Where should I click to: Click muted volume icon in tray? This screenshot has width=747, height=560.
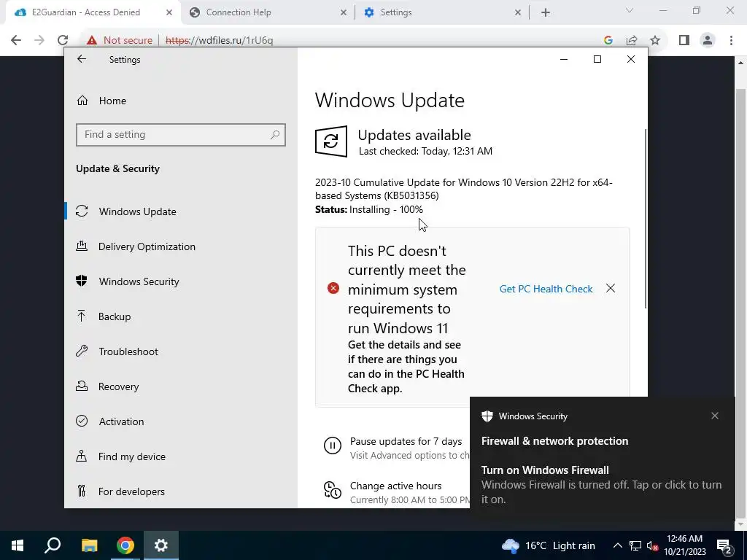(x=652, y=546)
